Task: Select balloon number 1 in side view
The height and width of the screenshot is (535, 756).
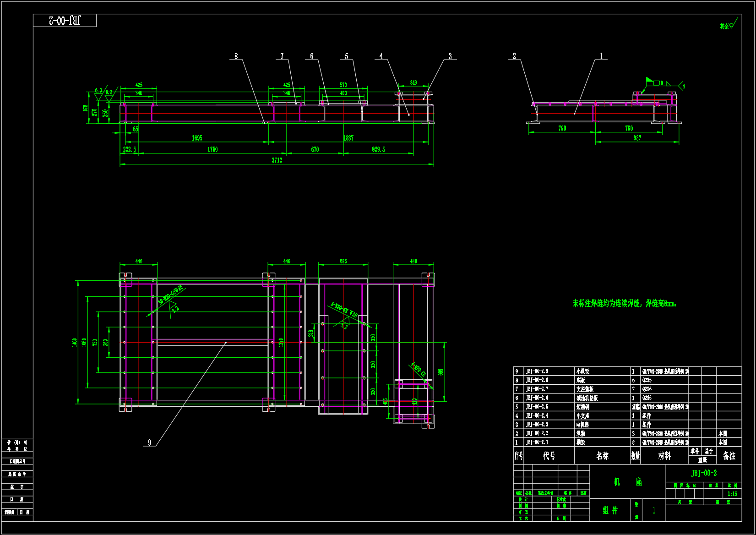Action: (x=601, y=56)
